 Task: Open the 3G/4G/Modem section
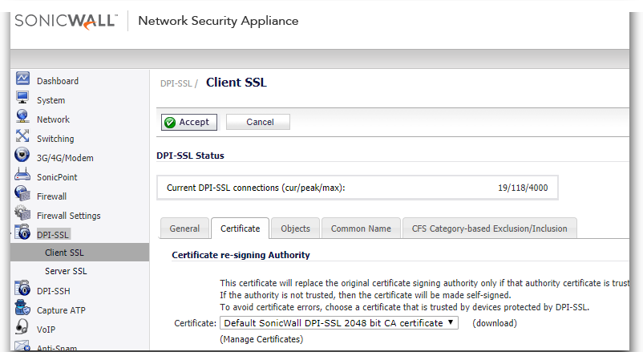point(65,158)
